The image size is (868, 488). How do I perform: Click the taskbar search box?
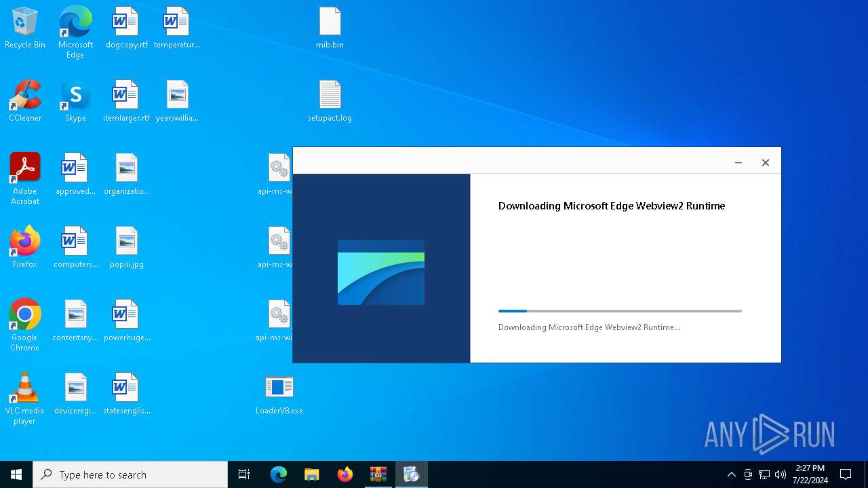(x=130, y=474)
